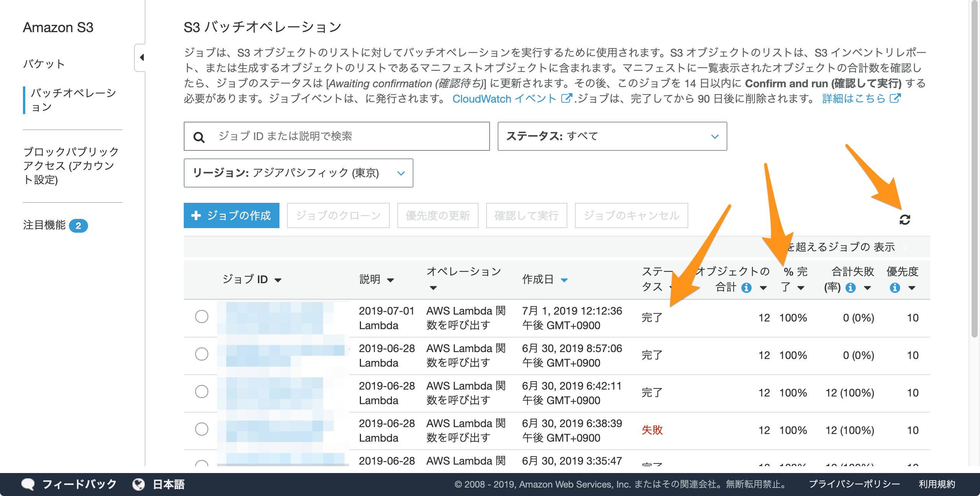Click 12 (100%) failure value in 6:42:11 row
The height and width of the screenshot is (496, 980).
pyautogui.click(x=849, y=393)
